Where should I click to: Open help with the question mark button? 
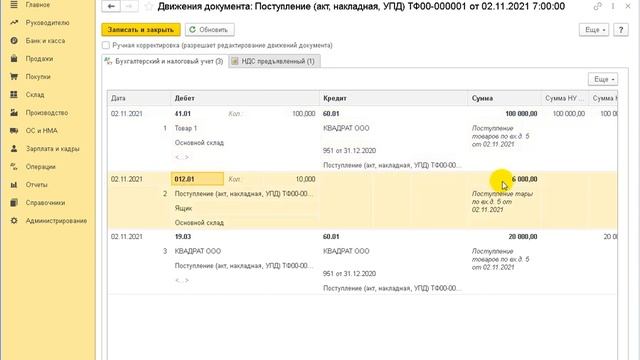621,30
